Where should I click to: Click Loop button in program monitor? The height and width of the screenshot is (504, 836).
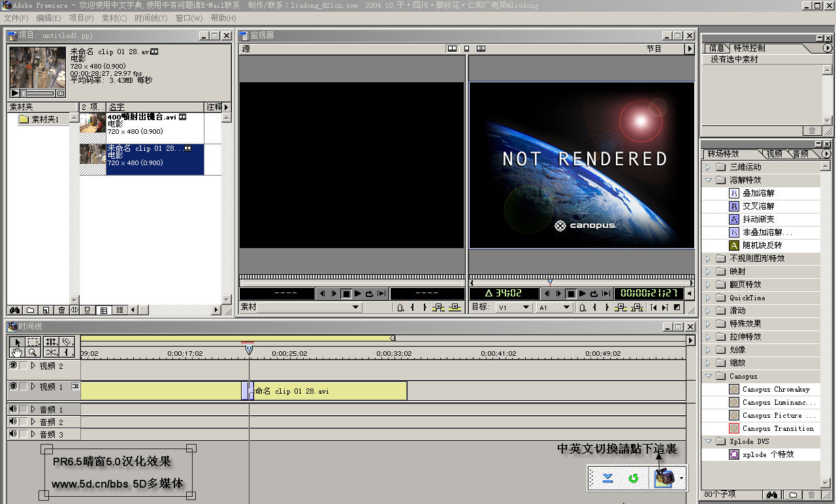tap(594, 294)
